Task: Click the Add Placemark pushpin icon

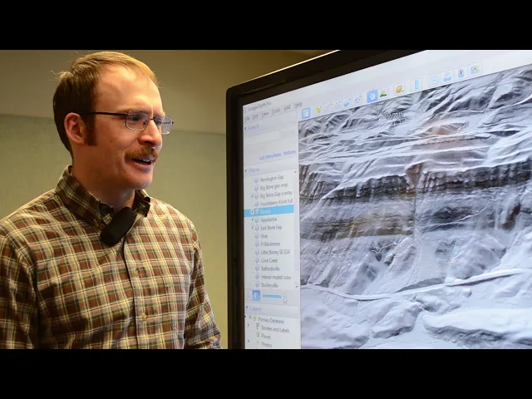Action: point(318,111)
